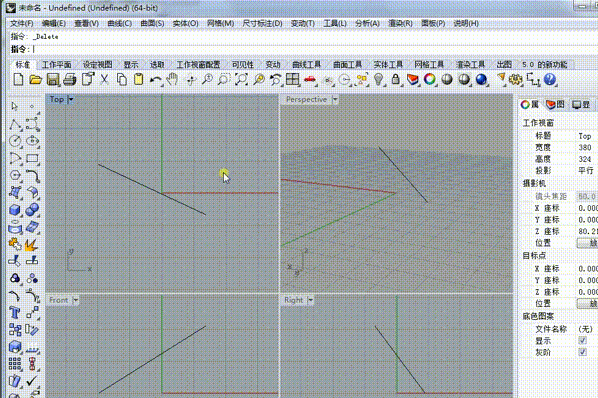The width and height of the screenshot is (598, 398).
Task: Select the Polyline tool in sidebar
Action: click(x=15, y=124)
